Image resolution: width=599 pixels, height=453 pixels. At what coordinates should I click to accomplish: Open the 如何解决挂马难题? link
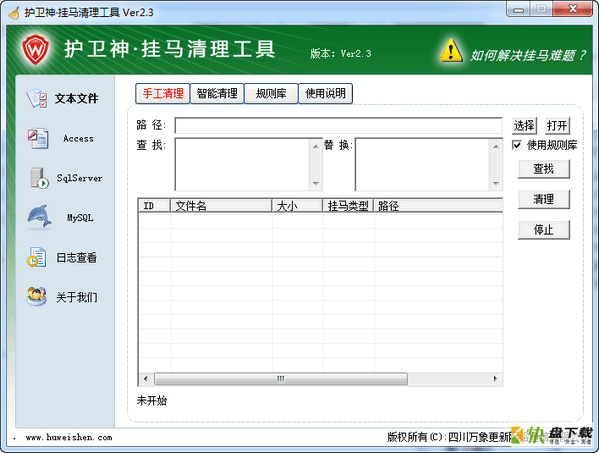click(x=527, y=55)
